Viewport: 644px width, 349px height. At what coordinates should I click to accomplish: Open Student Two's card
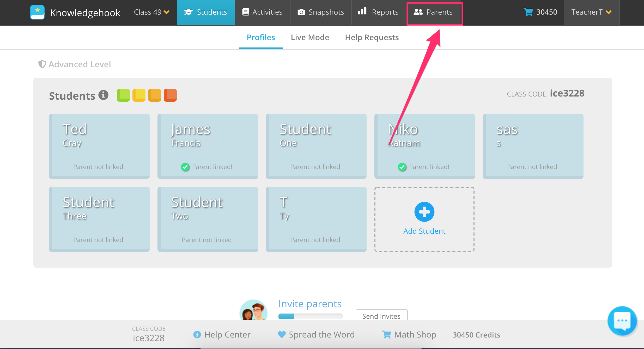208,219
